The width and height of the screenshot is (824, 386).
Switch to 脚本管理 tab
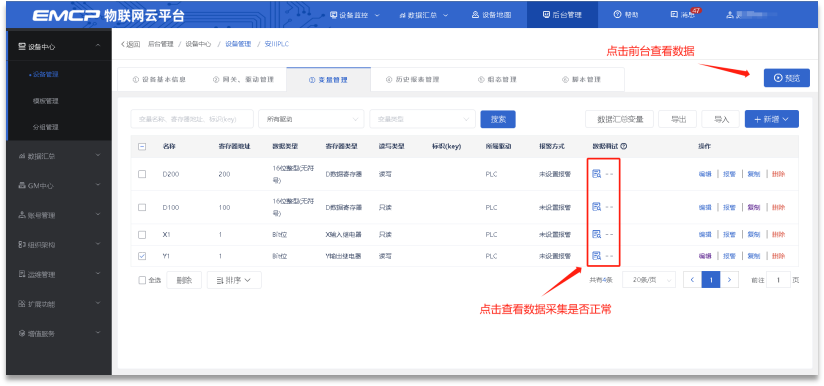[x=581, y=80]
